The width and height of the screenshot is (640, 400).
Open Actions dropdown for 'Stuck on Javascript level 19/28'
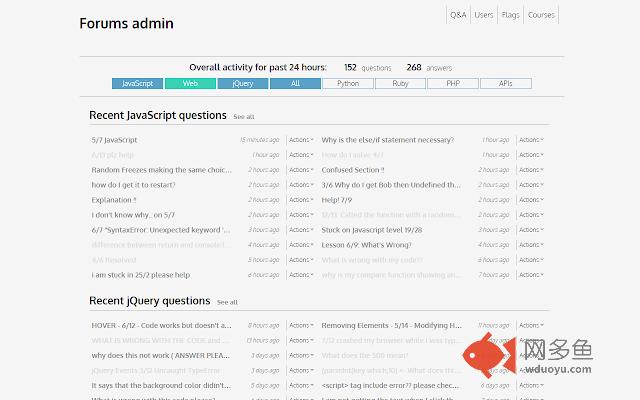click(531, 230)
